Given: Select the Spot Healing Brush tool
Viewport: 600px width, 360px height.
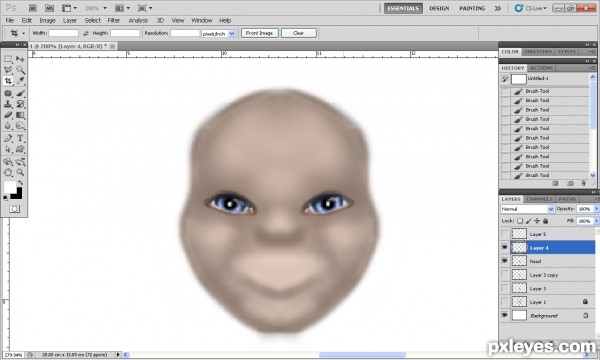Looking at the screenshot, I should (x=8, y=93).
